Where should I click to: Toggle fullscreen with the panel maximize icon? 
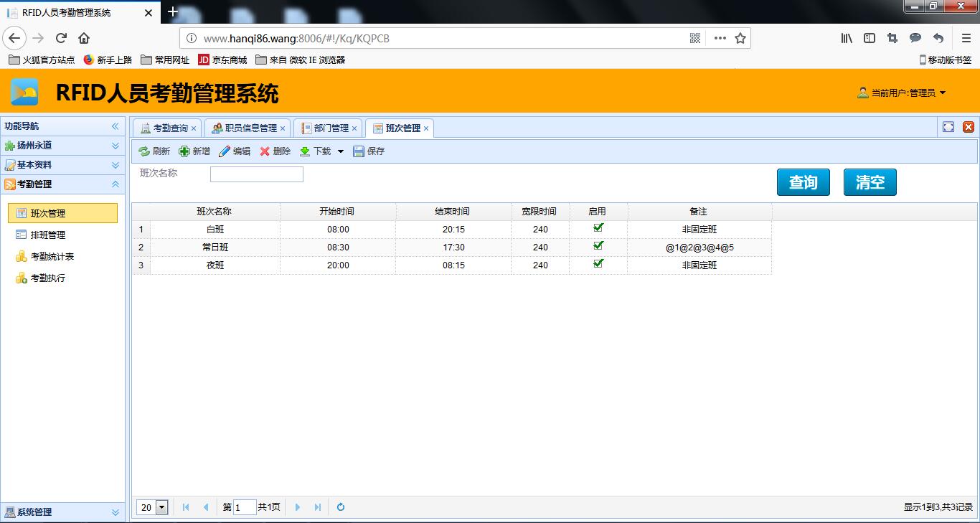tap(948, 127)
